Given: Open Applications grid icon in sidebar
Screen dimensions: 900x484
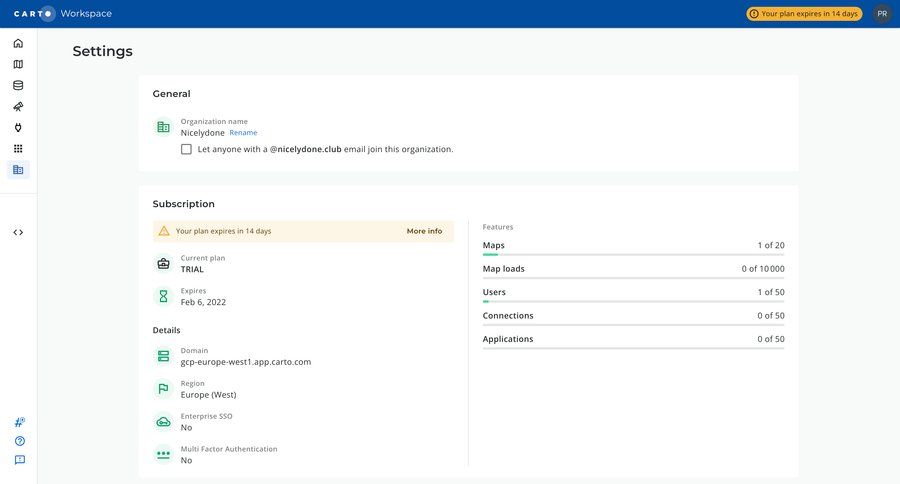Looking at the screenshot, I should click(18, 148).
